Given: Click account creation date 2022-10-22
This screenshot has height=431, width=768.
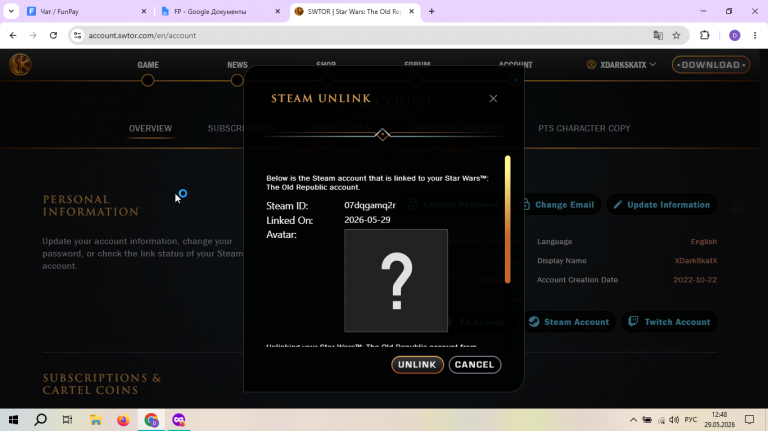Looking at the screenshot, I should (x=695, y=280).
